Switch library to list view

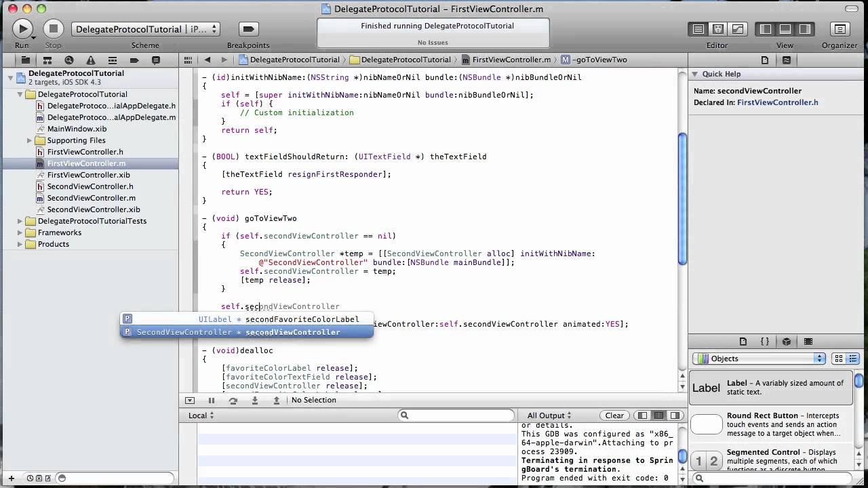(853, 359)
